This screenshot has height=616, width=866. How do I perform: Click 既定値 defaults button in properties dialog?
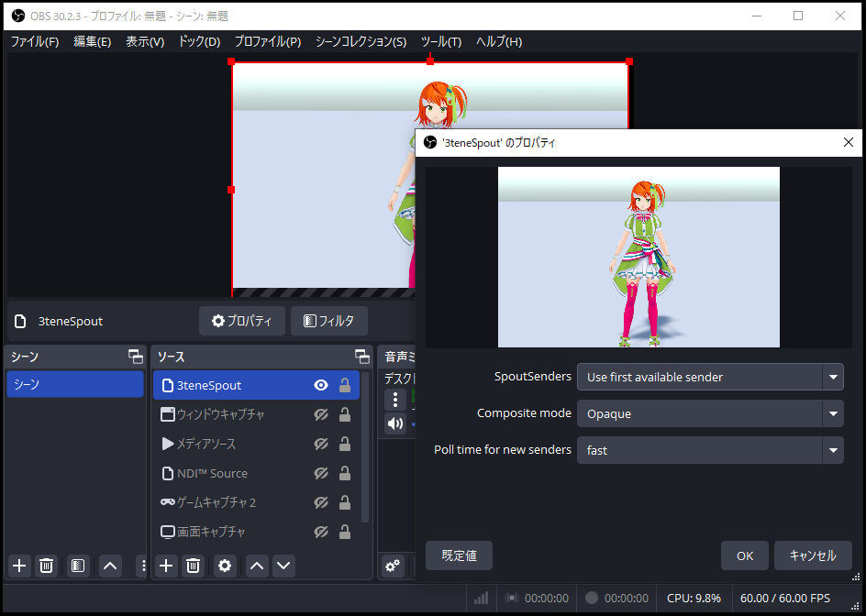click(459, 555)
